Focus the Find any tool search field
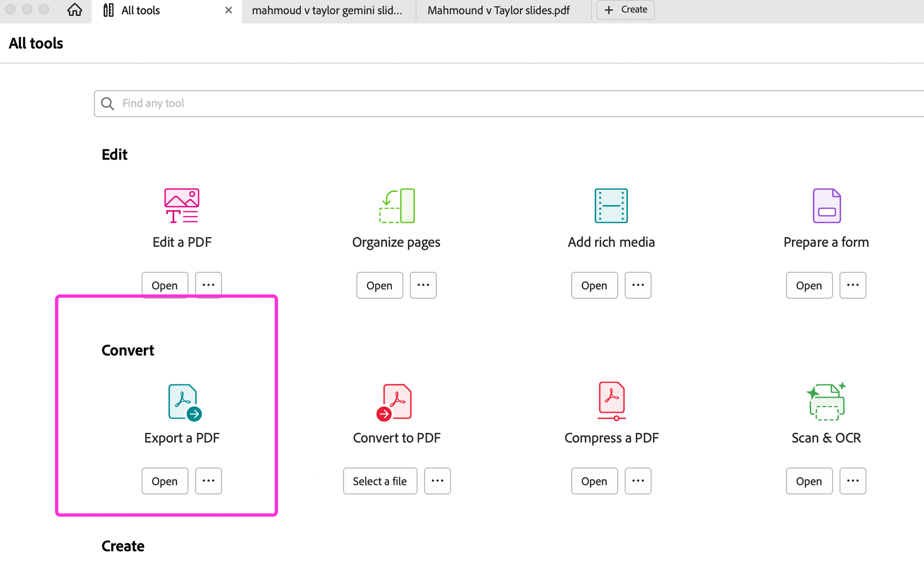The width and height of the screenshot is (924, 578). click(508, 103)
